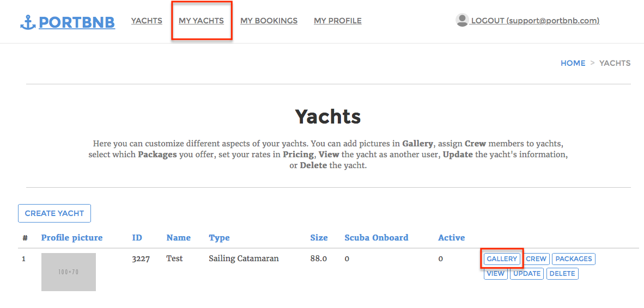This screenshot has height=308, width=644.
Task: Navigate to MY BOOKINGS
Action: coord(269,21)
